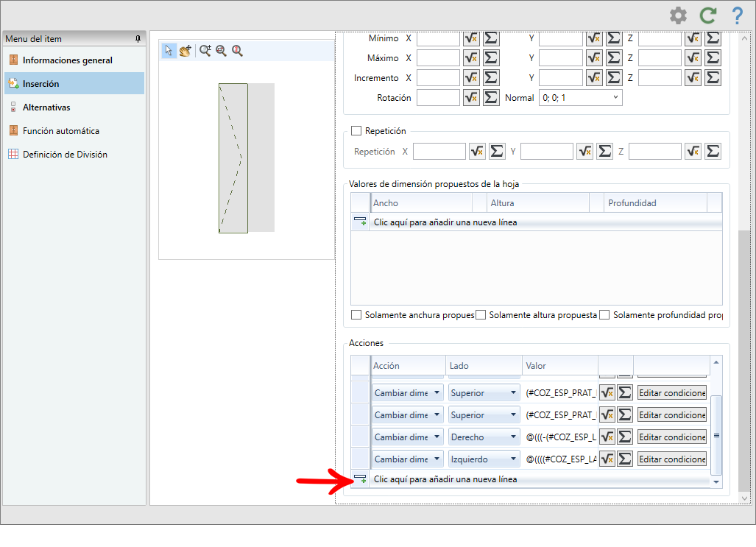756x547 pixels.
Task: Select the arrow pointer tool
Action: click(169, 50)
